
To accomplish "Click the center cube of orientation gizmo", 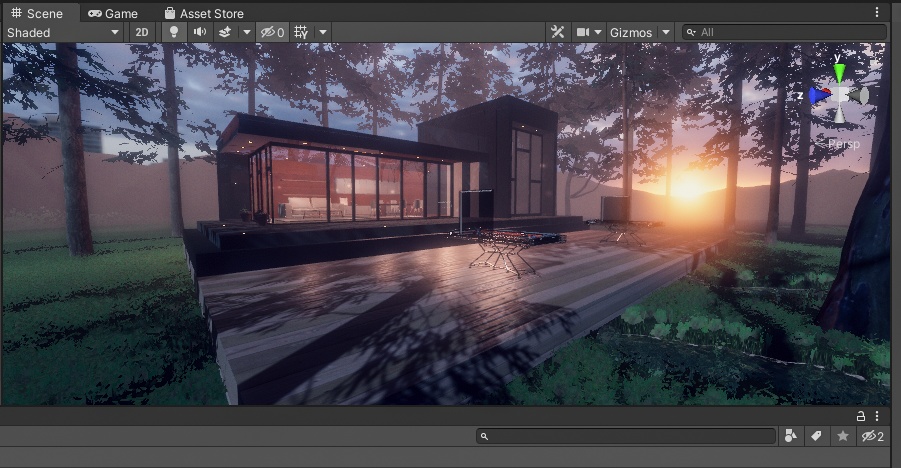I will coord(840,95).
